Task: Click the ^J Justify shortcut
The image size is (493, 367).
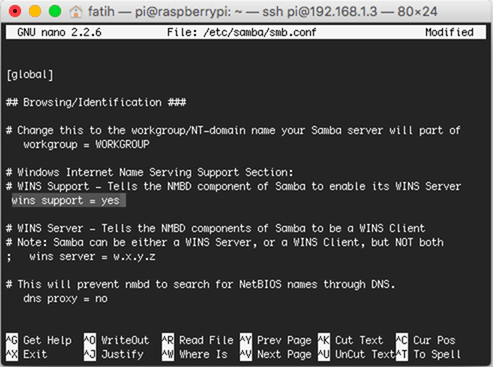Action: click(114, 354)
